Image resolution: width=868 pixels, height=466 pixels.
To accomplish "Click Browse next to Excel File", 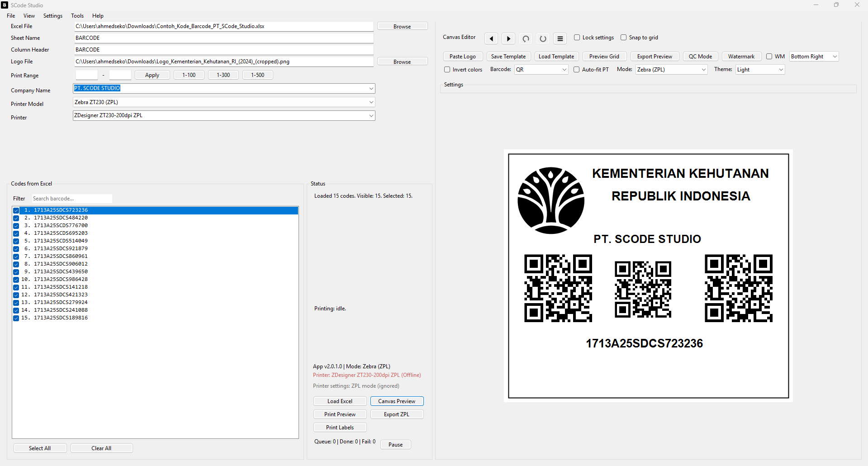I will pyautogui.click(x=402, y=27).
